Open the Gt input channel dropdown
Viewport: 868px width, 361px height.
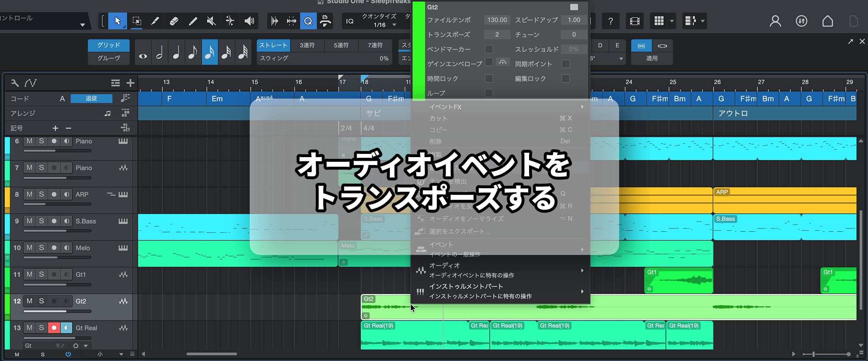pos(86,346)
